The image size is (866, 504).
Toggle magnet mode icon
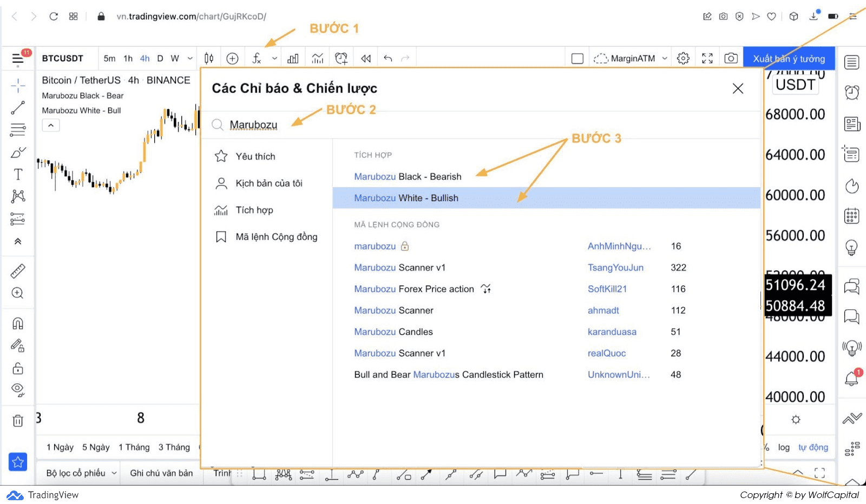pos(18,323)
